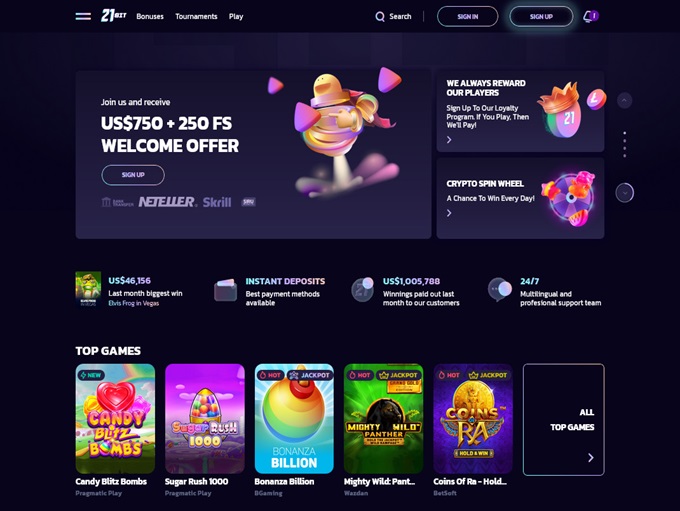Click the carousel down arrow button
680x511 pixels.
pyautogui.click(x=624, y=193)
